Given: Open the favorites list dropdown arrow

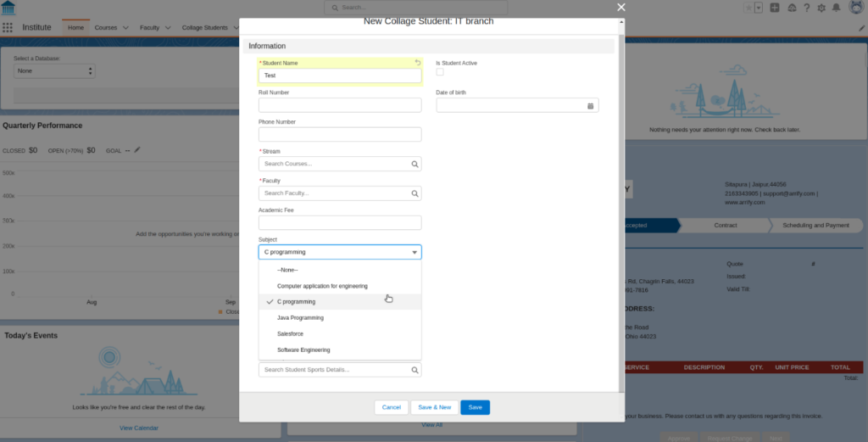Looking at the screenshot, I should click(759, 8).
